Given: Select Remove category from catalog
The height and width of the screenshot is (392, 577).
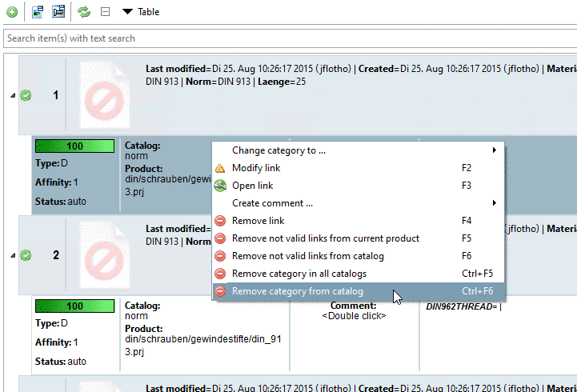Looking at the screenshot, I should [x=358, y=292].
